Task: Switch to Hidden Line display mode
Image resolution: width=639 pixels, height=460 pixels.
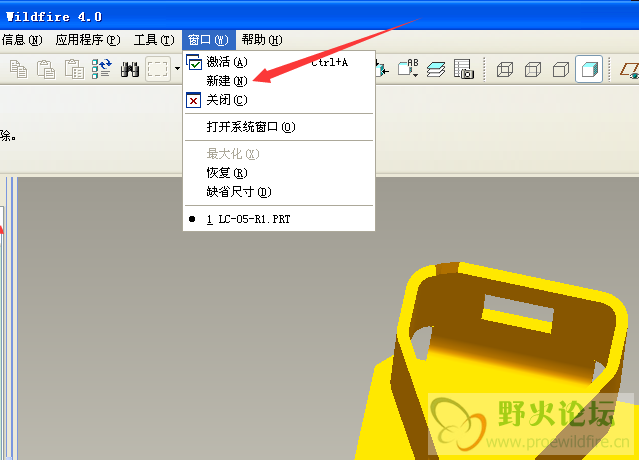Action: pyautogui.click(x=533, y=70)
